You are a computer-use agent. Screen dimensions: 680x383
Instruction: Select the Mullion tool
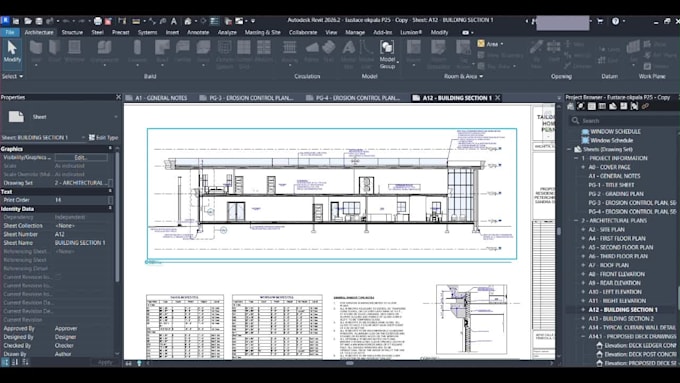(x=263, y=51)
